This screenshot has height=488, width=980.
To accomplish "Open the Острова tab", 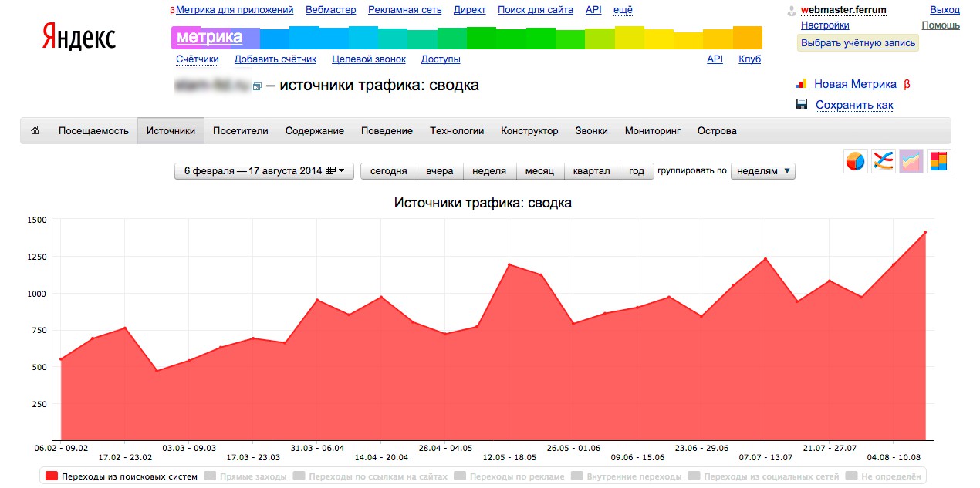I will point(717,131).
